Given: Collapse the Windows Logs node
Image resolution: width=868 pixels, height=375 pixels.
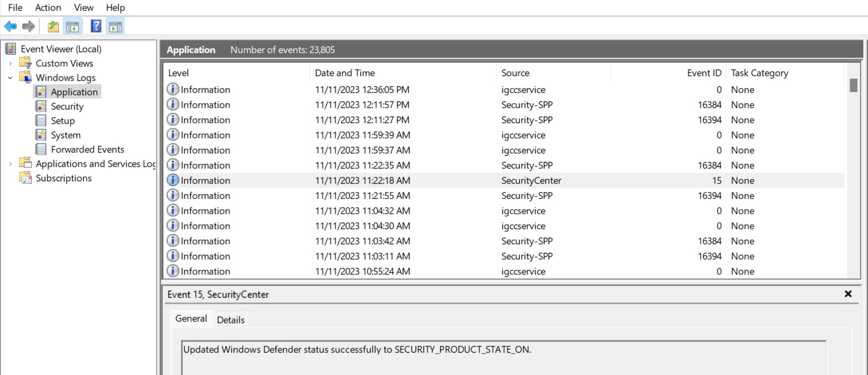Looking at the screenshot, I should (x=10, y=78).
